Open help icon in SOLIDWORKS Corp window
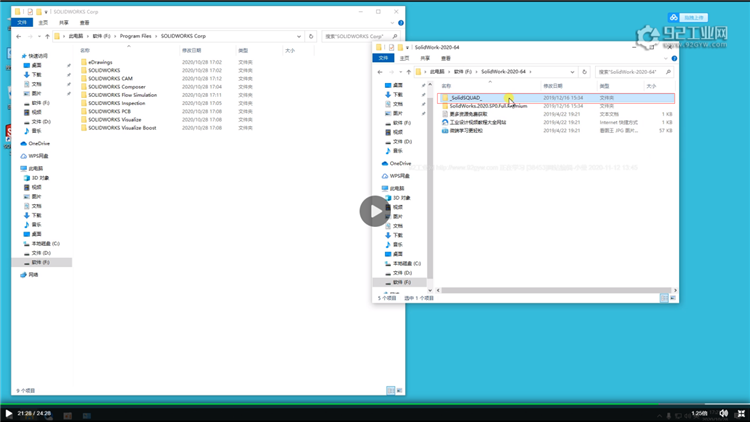750x422 pixels. (401, 22)
